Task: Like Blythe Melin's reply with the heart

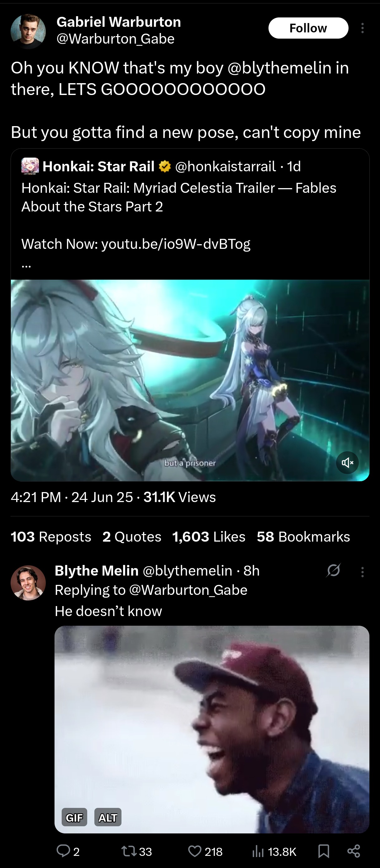Action: pos(195,851)
